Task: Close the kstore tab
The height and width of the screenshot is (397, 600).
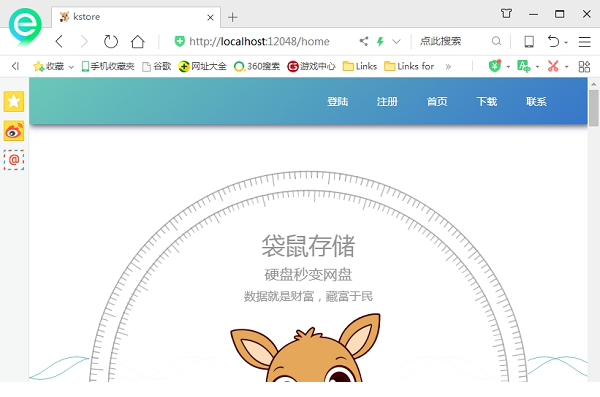Action: [x=210, y=17]
